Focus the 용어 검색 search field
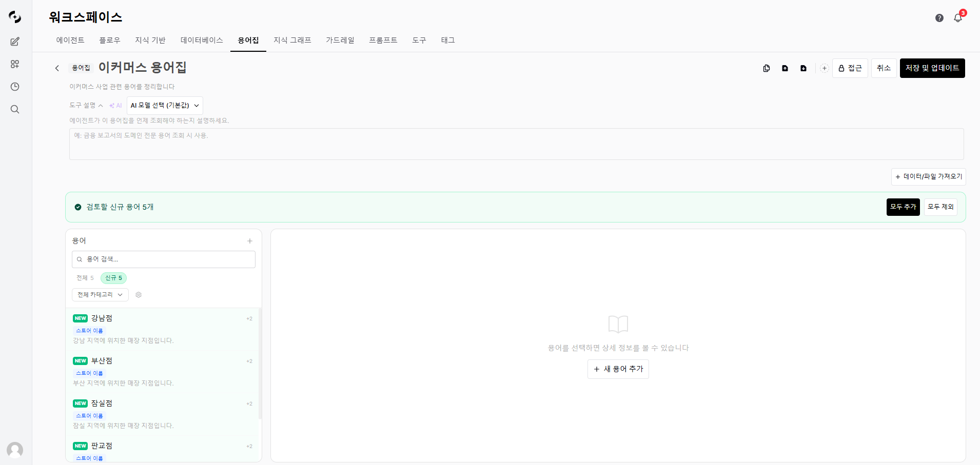Image resolution: width=980 pixels, height=465 pixels. (164, 259)
